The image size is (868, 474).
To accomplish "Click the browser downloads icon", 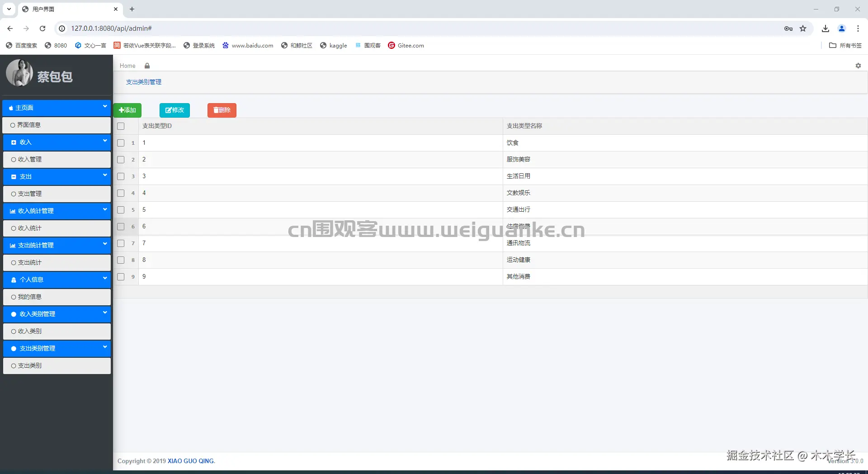I will point(825,28).
